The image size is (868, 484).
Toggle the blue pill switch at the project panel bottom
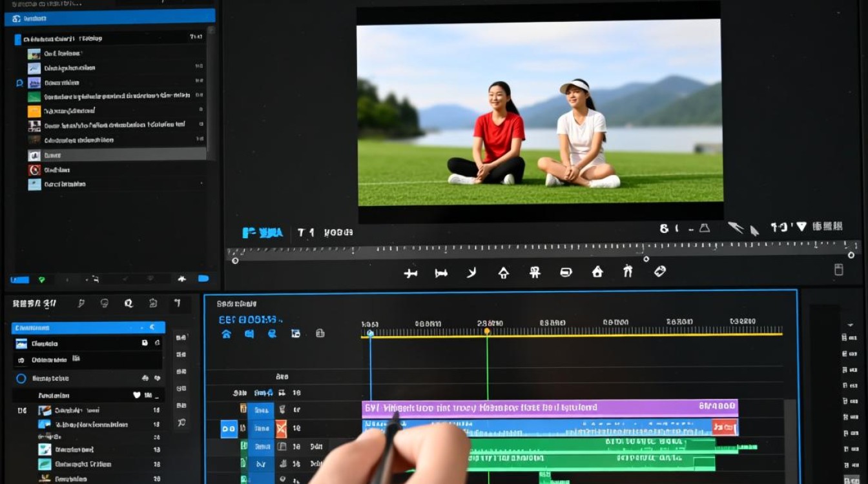[203, 279]
